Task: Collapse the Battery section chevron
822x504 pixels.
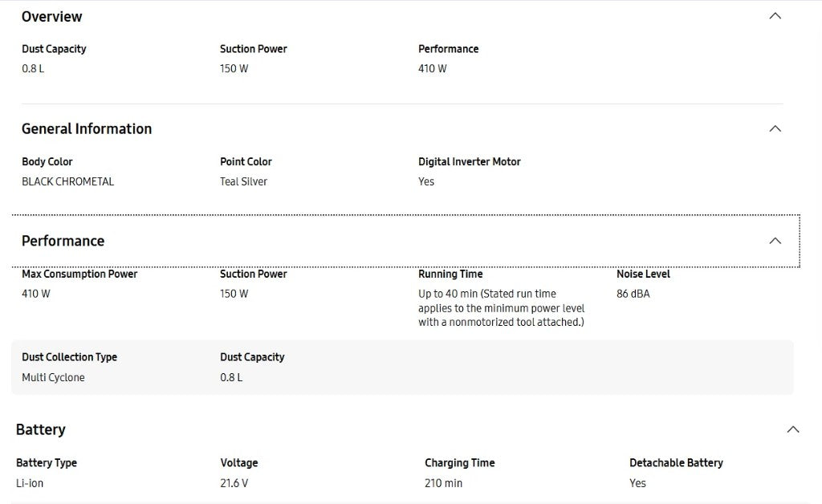Action: [x=792, y=429]
